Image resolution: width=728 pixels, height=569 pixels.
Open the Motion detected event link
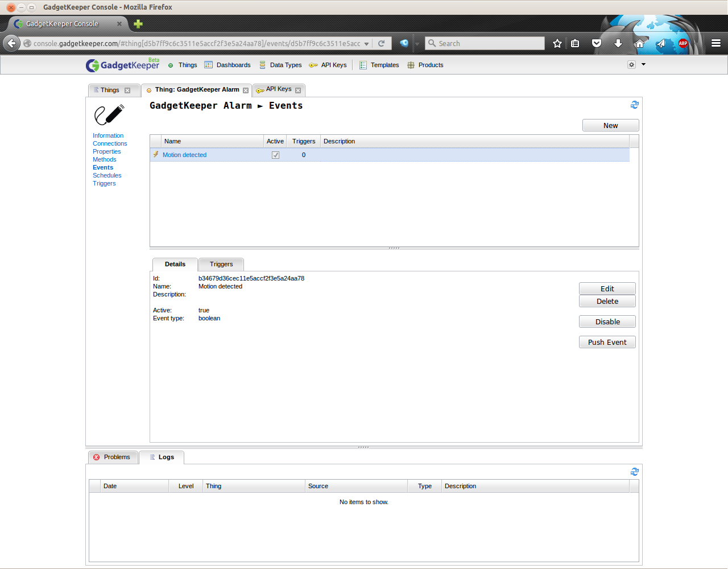(184, 155)
